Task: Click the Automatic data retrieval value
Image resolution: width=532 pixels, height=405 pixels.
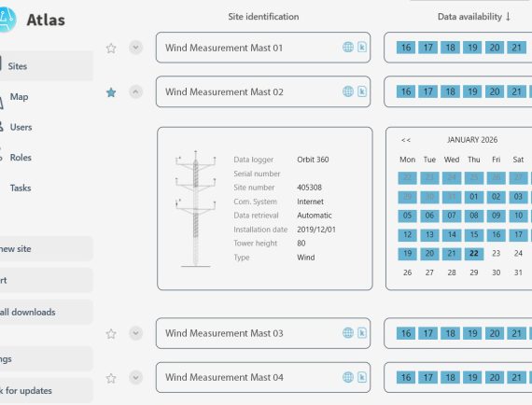Action: click(x=315, y=216)
